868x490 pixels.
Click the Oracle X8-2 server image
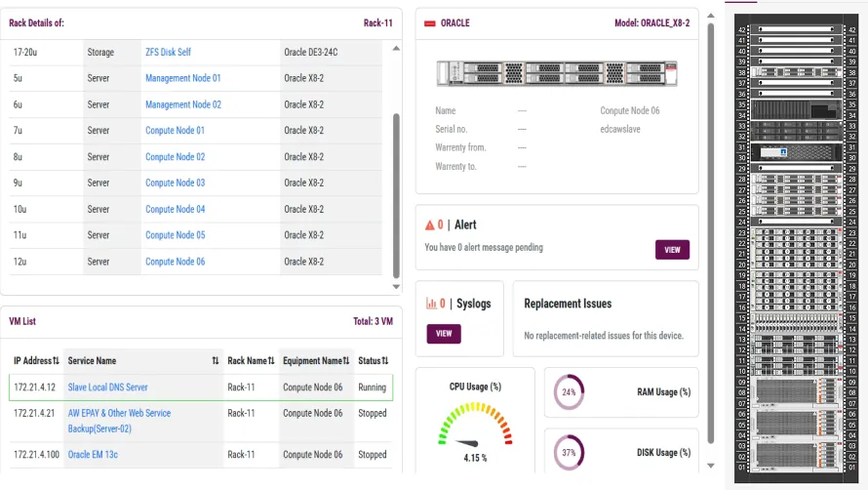557,73
